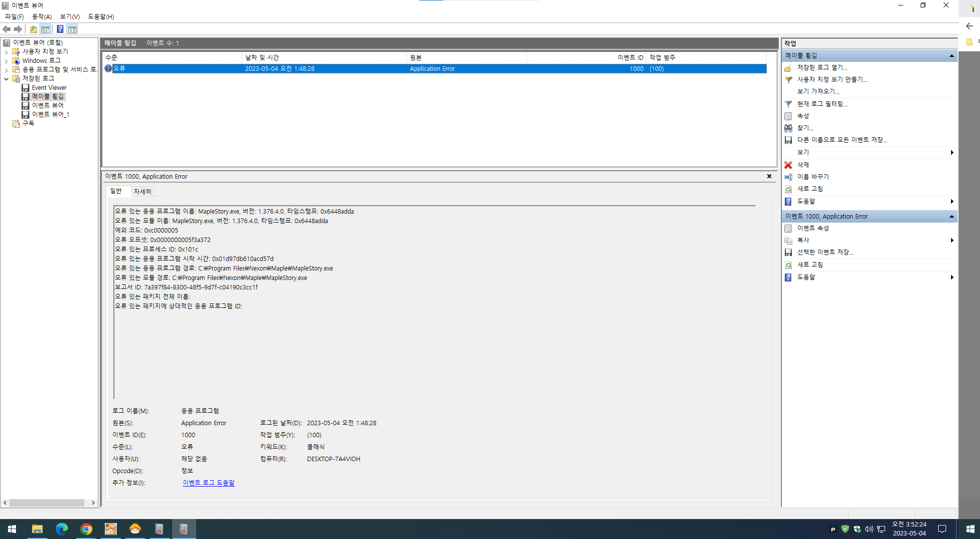
Task: Open 이벤트 로그 도움말 link
Action: coord(209,483)
